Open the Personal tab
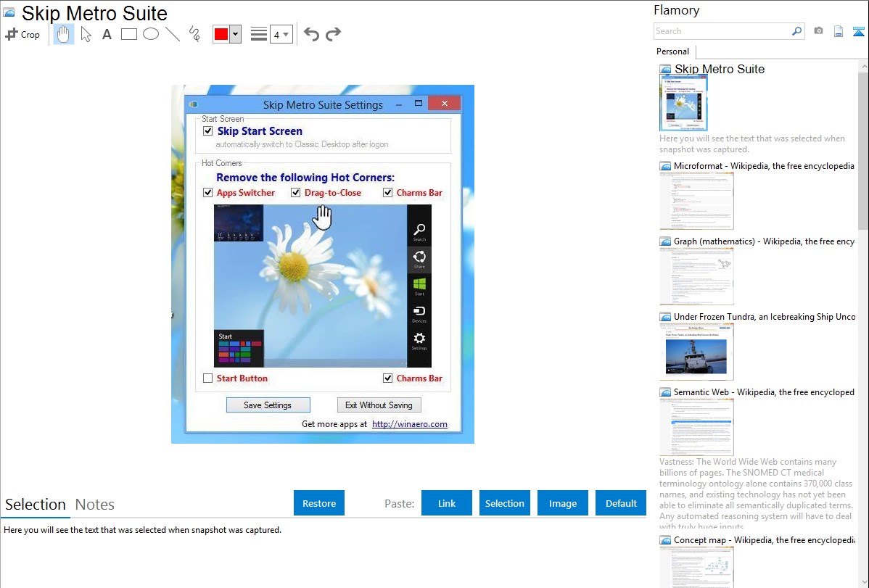The width and height of the screenshot is (869, 588). [x=672, y=51]
